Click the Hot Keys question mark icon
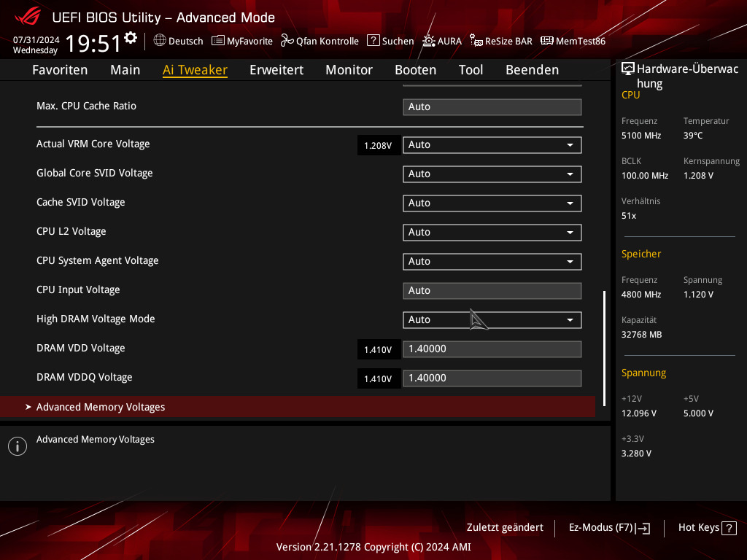The width and height of the screenshot is (747, 560). tap(729, 528)
